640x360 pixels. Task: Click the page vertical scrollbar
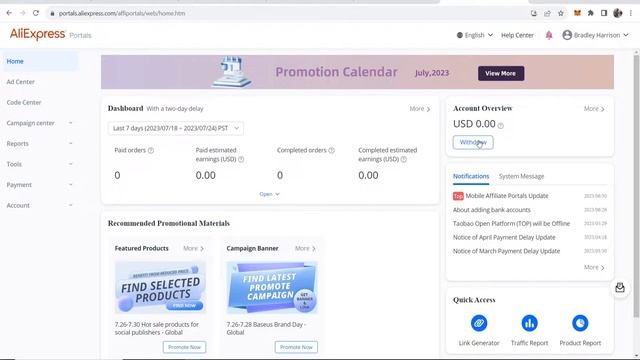coord(636,186)
